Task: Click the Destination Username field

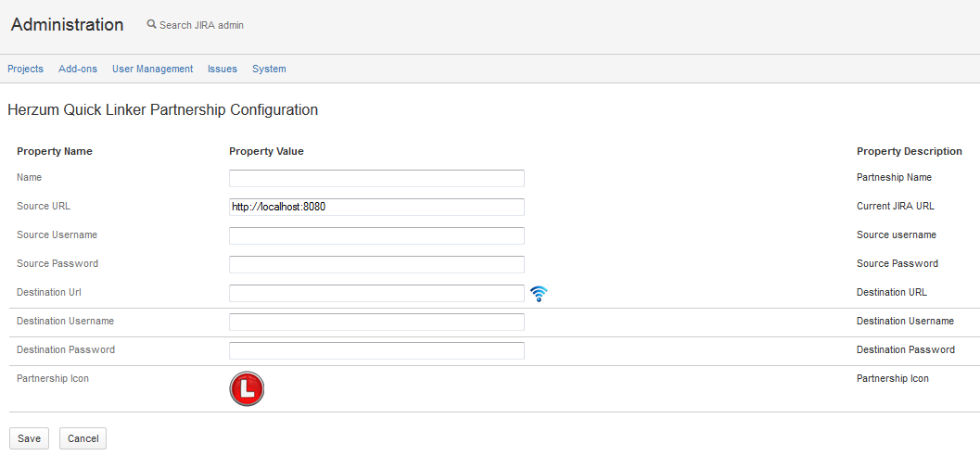Action: [x=376, y=322]
